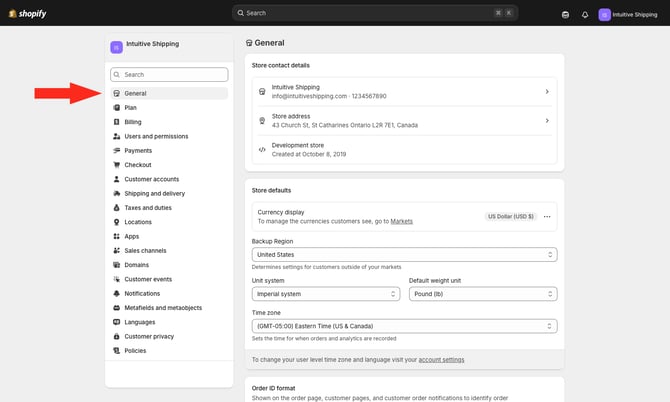Click the Apps grid icon
The image size is (670, 402).
coord(117,237)
